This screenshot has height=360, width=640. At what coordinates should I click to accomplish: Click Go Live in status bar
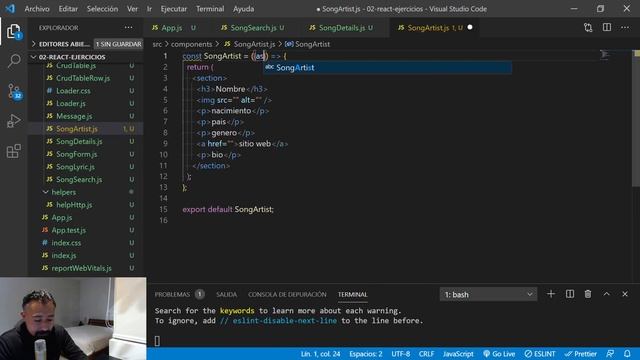click(499, 354)
